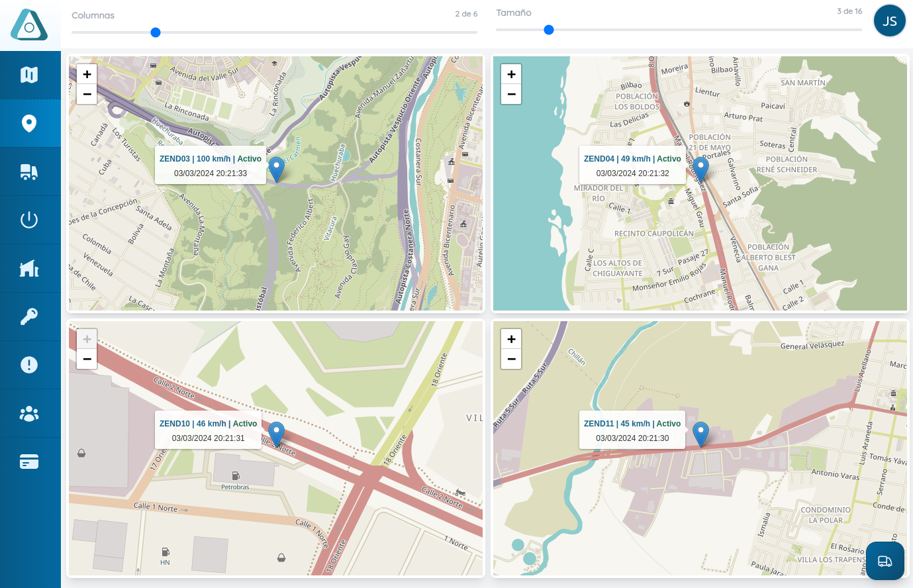This screenshot has height=588, width=913.
Task: Click the 03/03/2024 20:21:31 timestamp
Action: tap(209, 438)
